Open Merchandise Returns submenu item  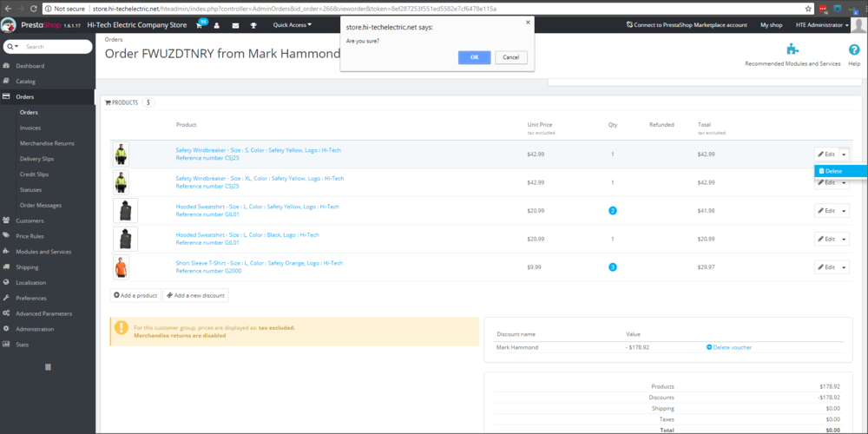point(48,143)
